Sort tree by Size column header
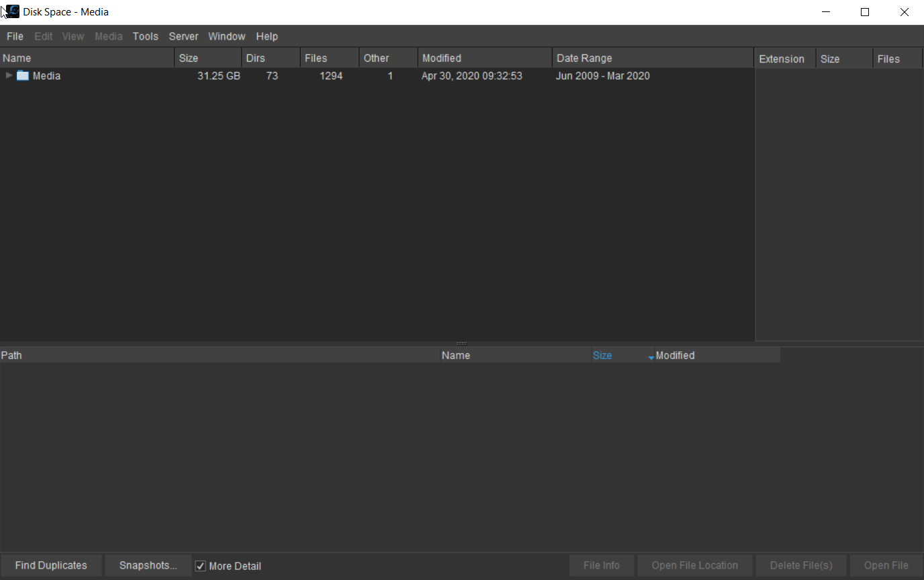 [208, 58]
